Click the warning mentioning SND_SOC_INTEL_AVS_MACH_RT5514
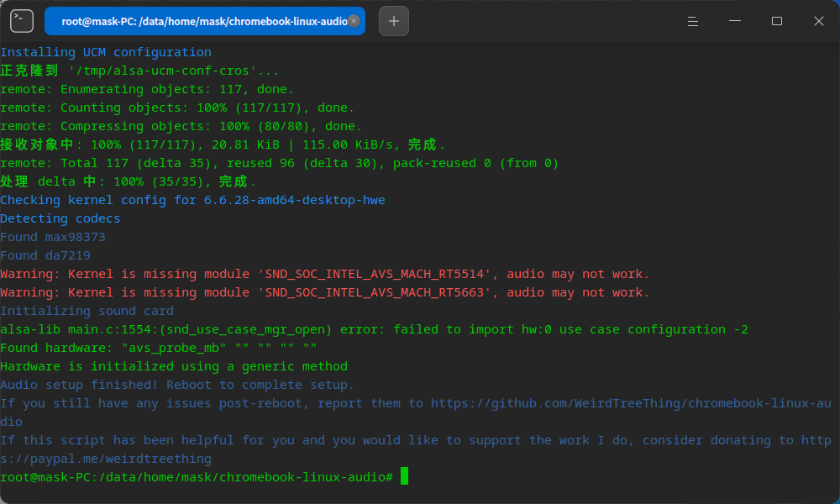This screenshot has height=504, width=840. [x=324, y=274]
